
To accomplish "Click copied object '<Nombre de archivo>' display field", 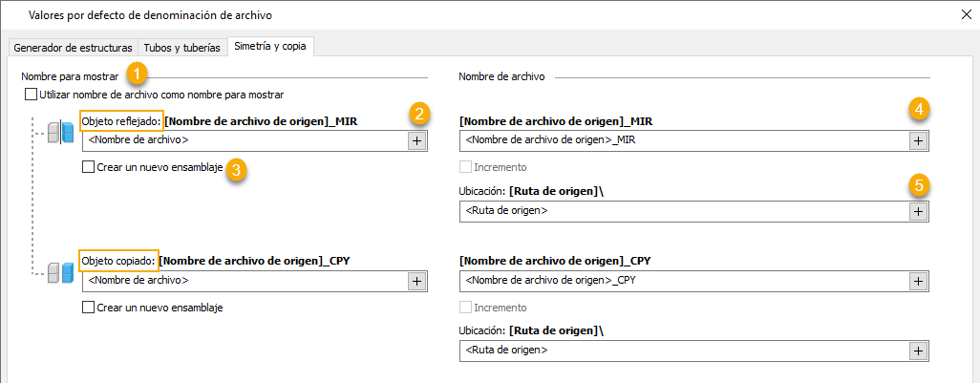I will (245, 281).
